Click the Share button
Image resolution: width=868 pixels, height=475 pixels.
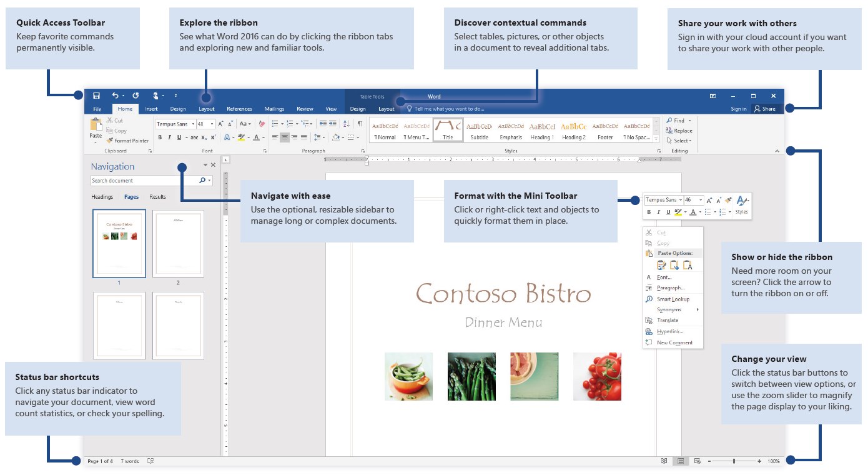click(x=764, y=109)
